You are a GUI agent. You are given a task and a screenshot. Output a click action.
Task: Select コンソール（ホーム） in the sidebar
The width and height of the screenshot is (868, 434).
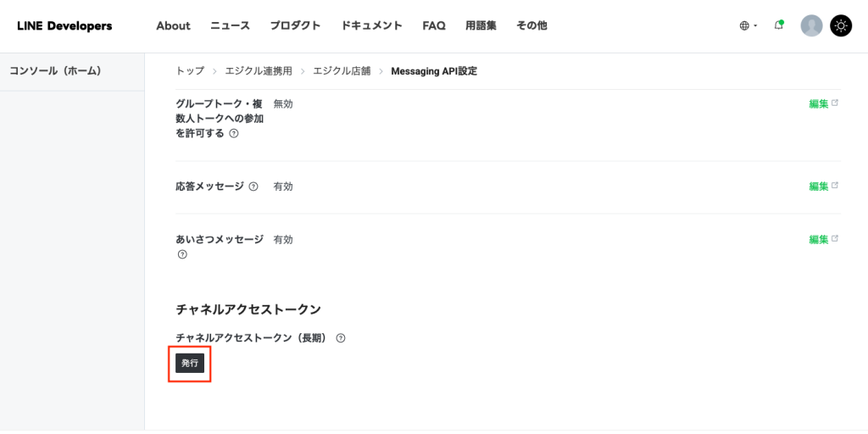pyautogui.click(x=55, y=71)
